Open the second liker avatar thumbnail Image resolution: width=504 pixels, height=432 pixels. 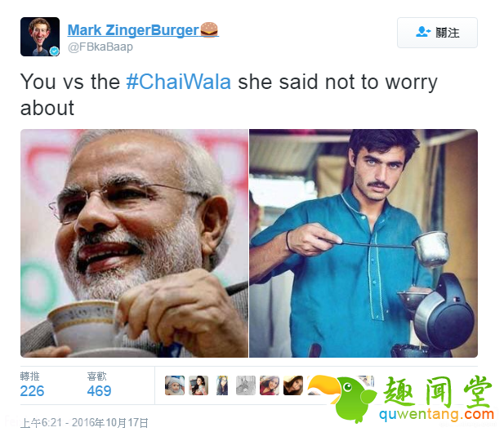point(198,385)
